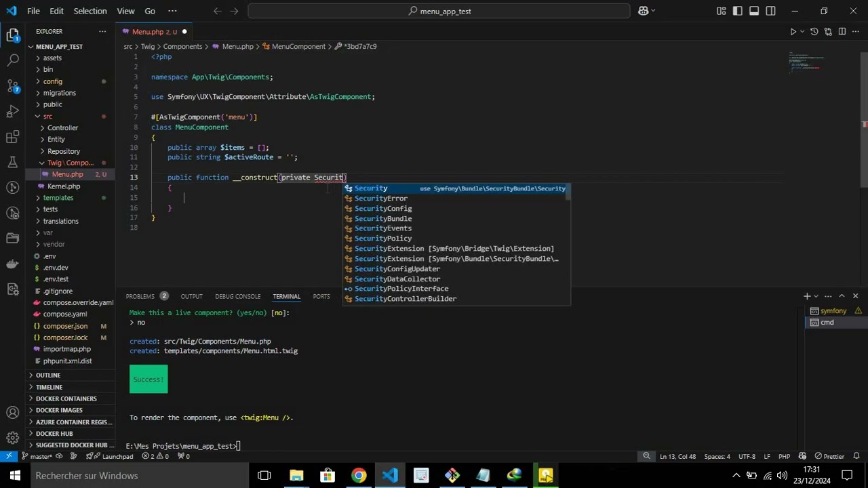
Task: Change the PHP language mode in status bar
Action: coord(784,456)
